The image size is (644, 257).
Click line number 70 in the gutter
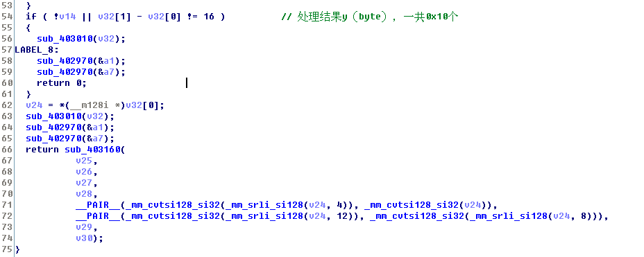pyautogui.click(x=7, y=194)
